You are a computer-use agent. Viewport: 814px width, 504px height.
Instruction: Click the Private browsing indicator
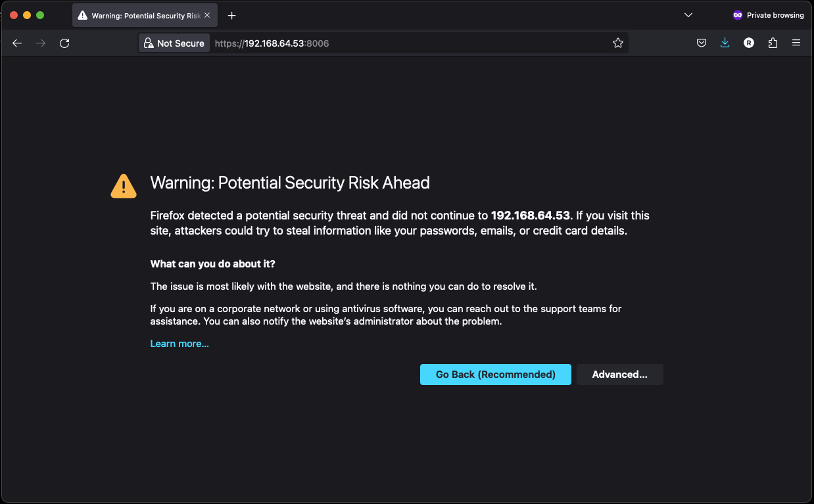point(768,15)
